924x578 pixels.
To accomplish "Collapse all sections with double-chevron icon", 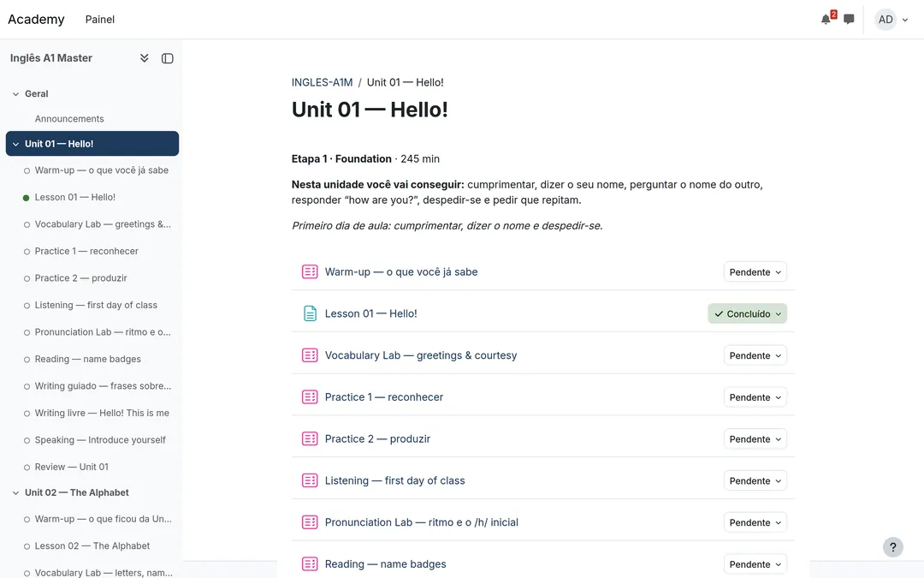I will [144, 58].
